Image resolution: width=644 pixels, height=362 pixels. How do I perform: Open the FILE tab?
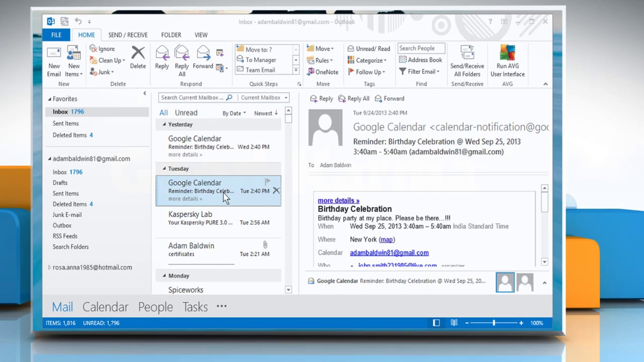tap(56, 35)
